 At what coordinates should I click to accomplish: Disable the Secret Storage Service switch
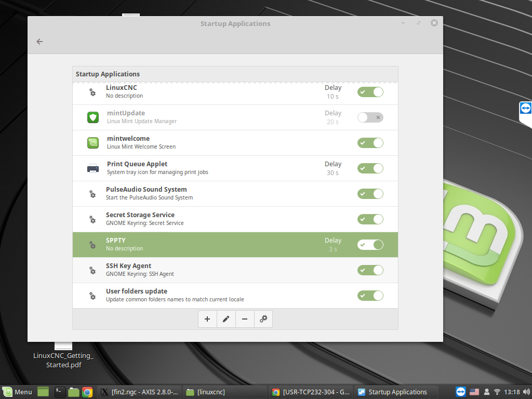pyautogui.click(x=370, y=219)
